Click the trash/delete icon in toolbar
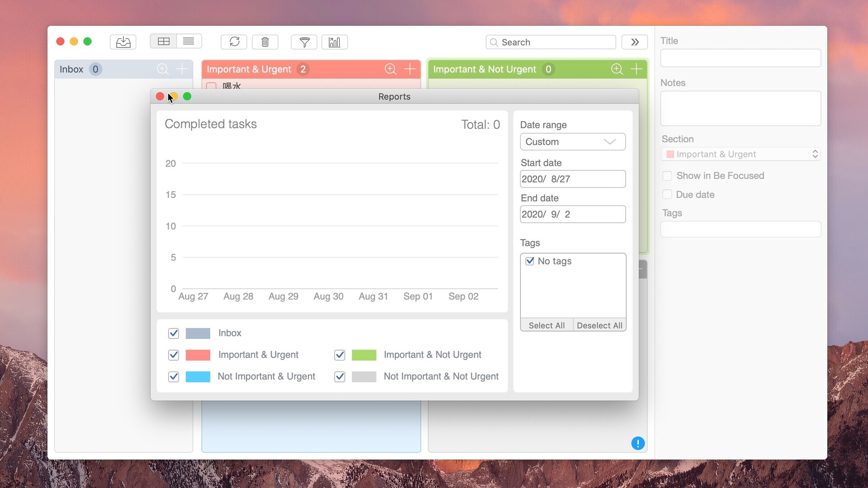This screenshot has height=488, width=868. pos(265,42)
